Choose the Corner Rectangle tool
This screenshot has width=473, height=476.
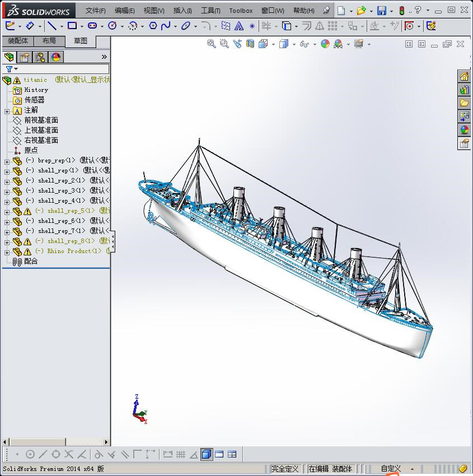coord(72,26)
